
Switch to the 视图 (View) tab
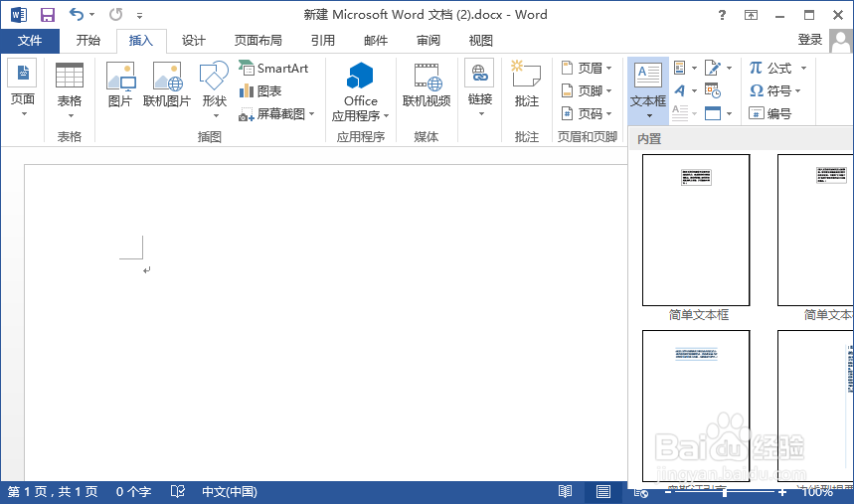click(480, 41)
